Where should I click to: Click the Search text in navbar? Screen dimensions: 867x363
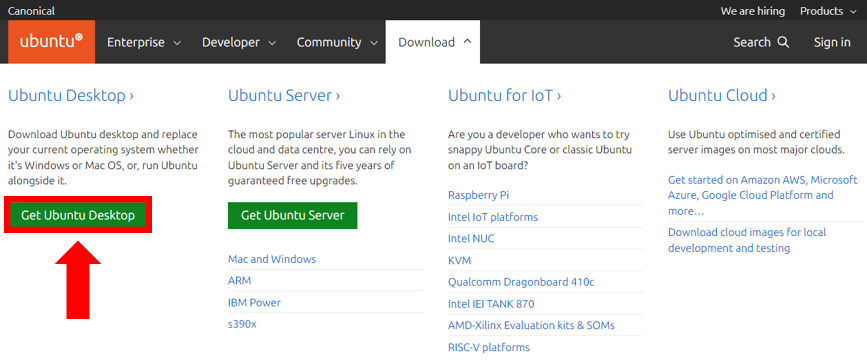[752, 42]
